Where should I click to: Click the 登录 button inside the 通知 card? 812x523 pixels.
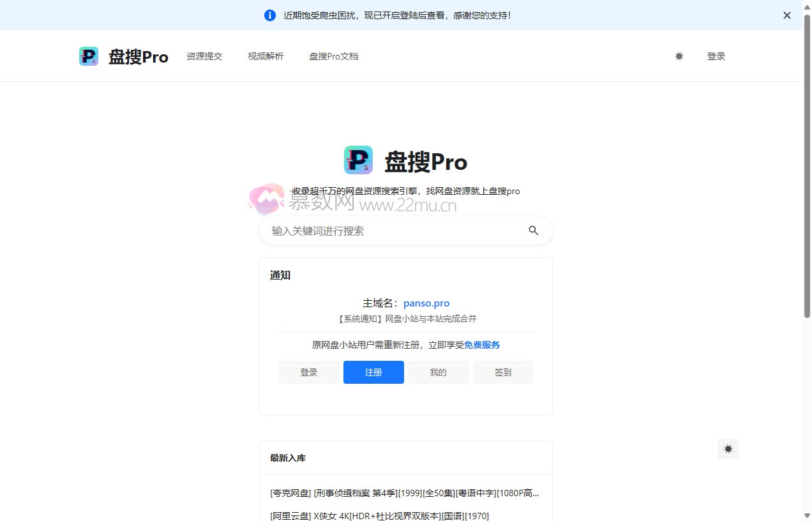pos(309,372)
